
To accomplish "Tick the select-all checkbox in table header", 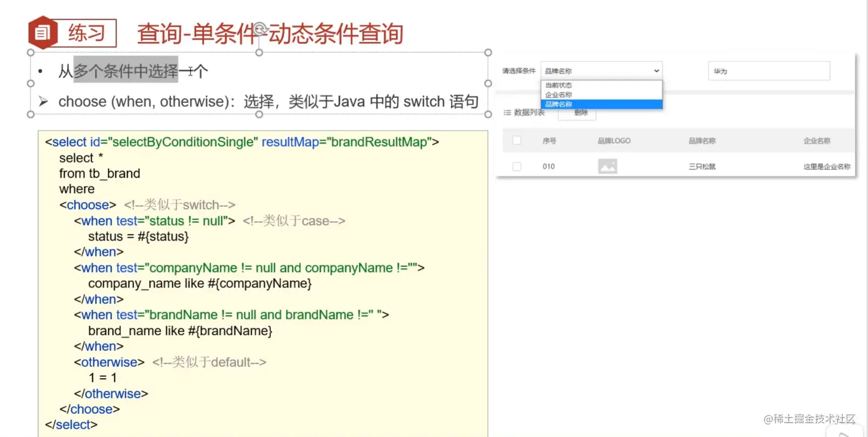I will [x=517, y=141].
